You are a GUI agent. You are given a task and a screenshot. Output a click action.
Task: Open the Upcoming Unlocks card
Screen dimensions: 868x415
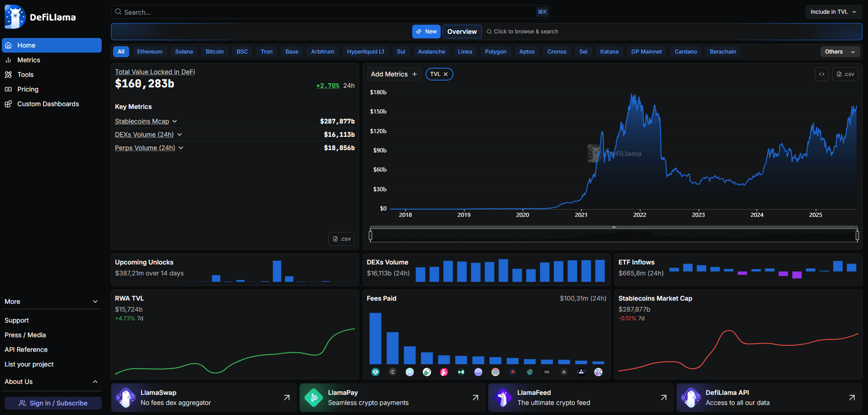[x=235, y=270]
